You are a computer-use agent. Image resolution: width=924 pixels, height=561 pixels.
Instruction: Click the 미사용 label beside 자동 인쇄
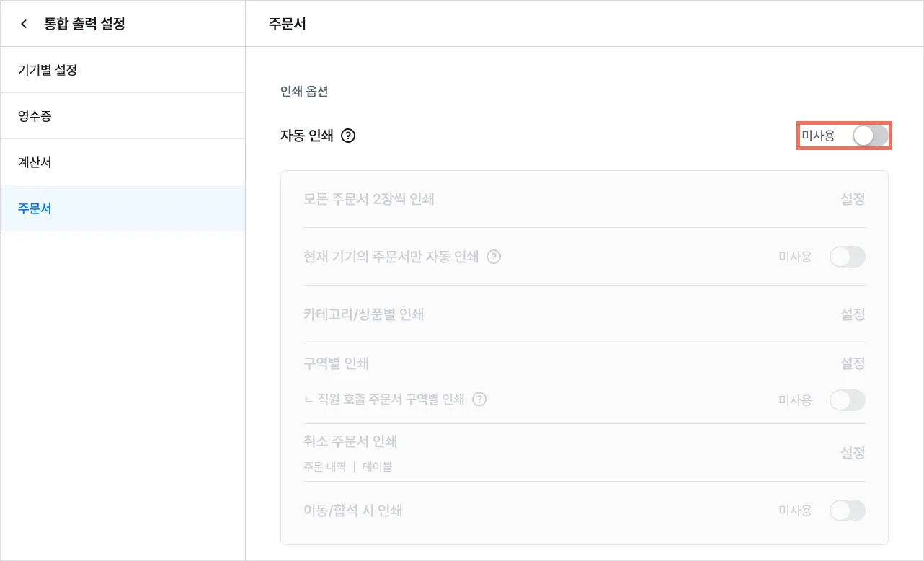[818, 136]
